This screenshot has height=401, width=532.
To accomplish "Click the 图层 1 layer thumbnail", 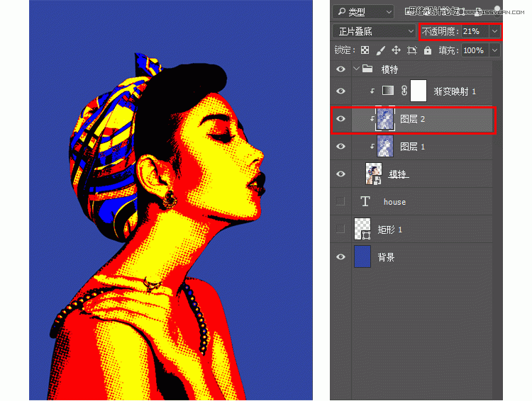I will click(x=385, y=146).
